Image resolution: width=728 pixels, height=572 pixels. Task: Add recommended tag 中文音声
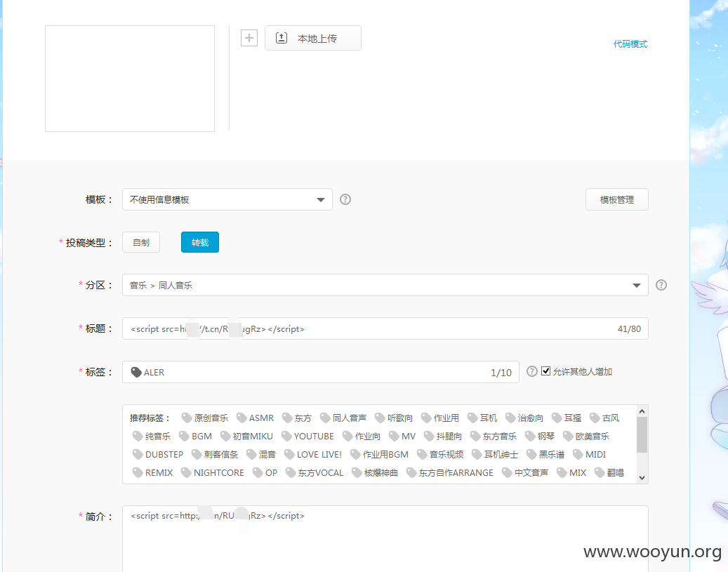point(525,472)
